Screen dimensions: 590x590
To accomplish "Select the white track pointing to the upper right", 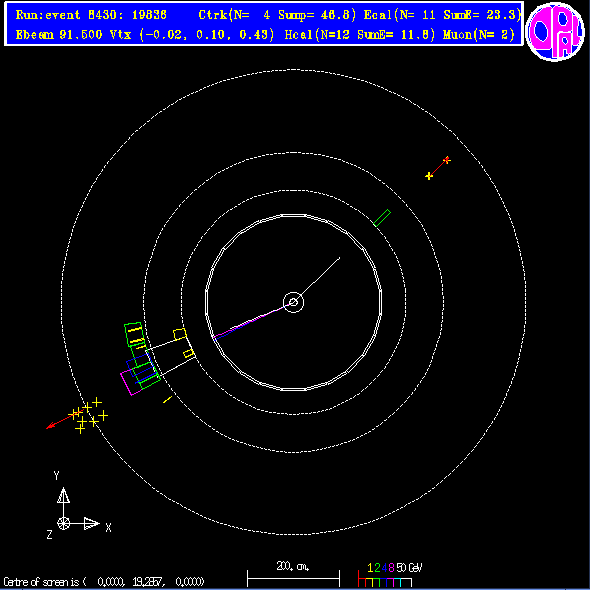I will pyautogui.click(x=316, y=280).
